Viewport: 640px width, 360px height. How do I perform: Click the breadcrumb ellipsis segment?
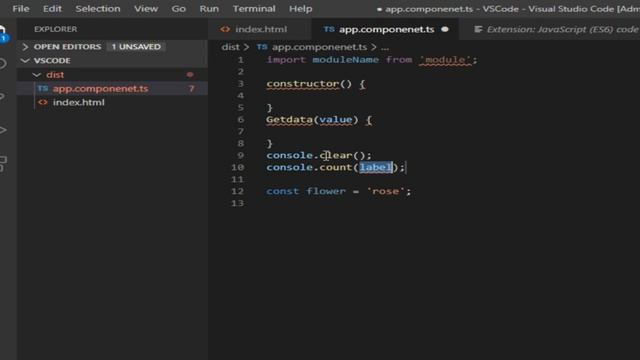[385, 48]
